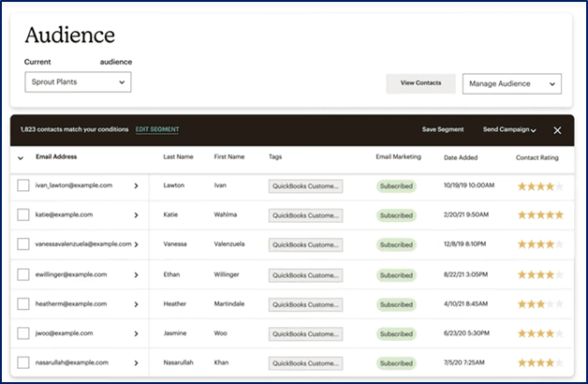The height and width of the screenshot is (384, 588).
Task: Open the arrow for heatherm@example.com
Action: (x=136, y=304)
